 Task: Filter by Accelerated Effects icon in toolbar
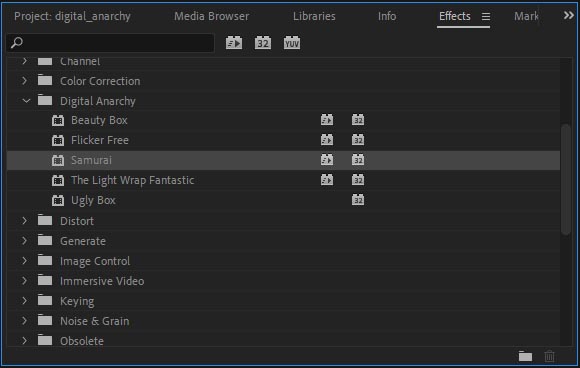(234, 43)
